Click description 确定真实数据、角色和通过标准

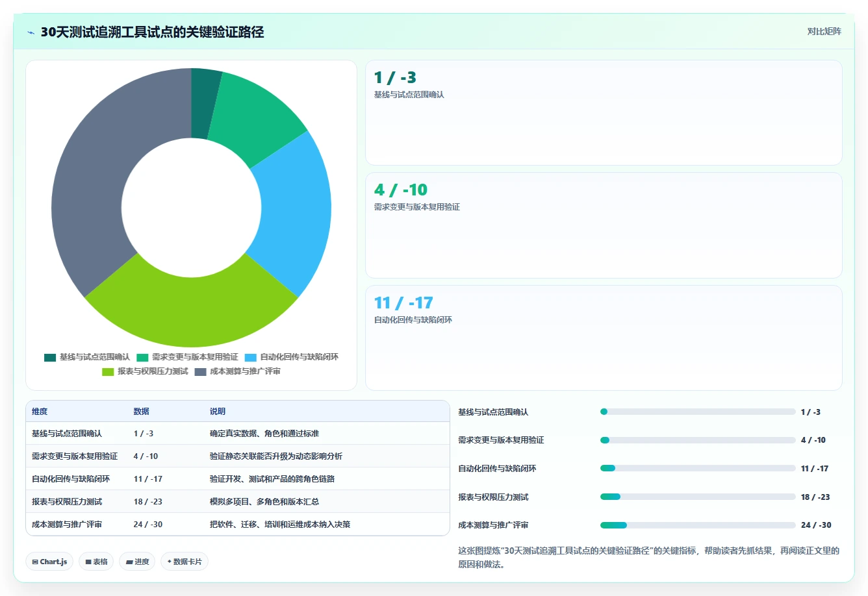264,434
